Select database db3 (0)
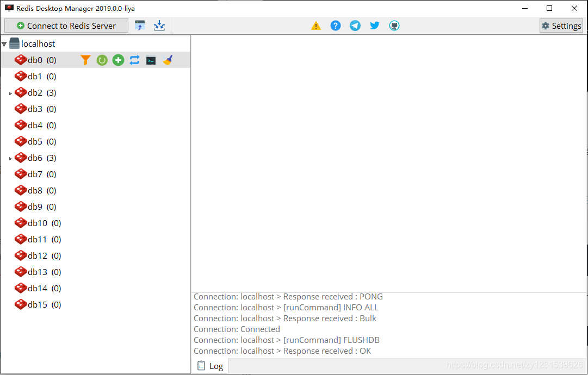 (42, 109)
